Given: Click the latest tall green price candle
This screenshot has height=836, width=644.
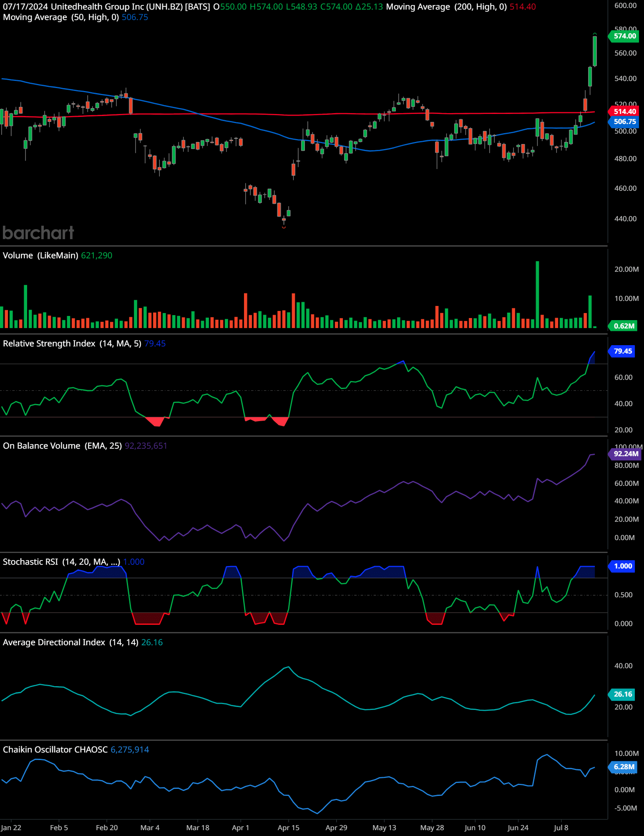Looking at the screenshot, I should pyautogui.click(x=595, y=51).
